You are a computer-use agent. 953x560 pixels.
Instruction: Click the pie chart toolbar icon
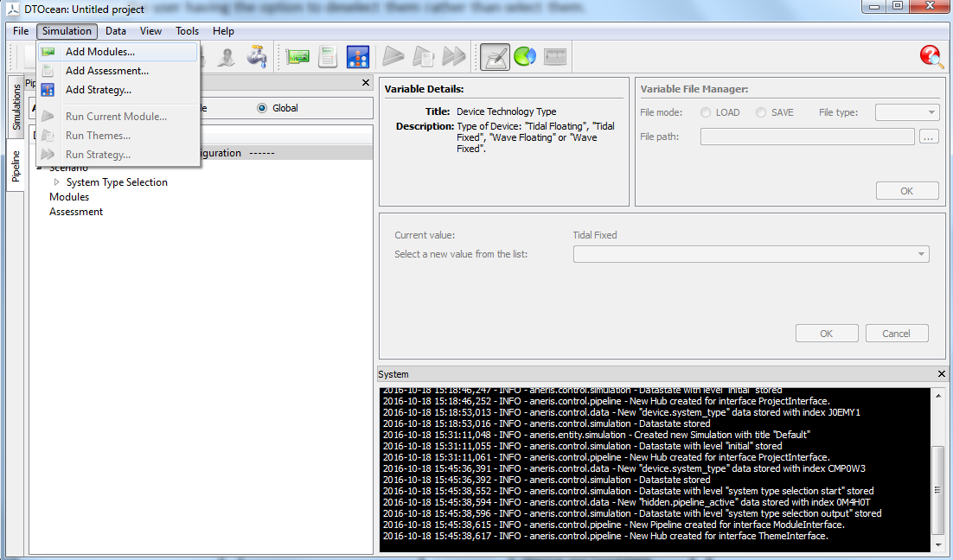click(525, 57)
